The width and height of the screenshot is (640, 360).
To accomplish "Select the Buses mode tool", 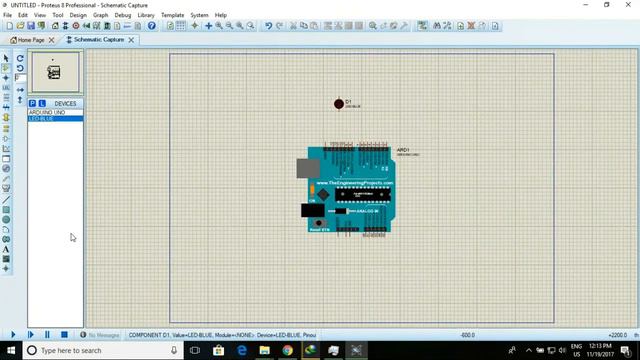I will pyautogui.click(x=6, y=107).
